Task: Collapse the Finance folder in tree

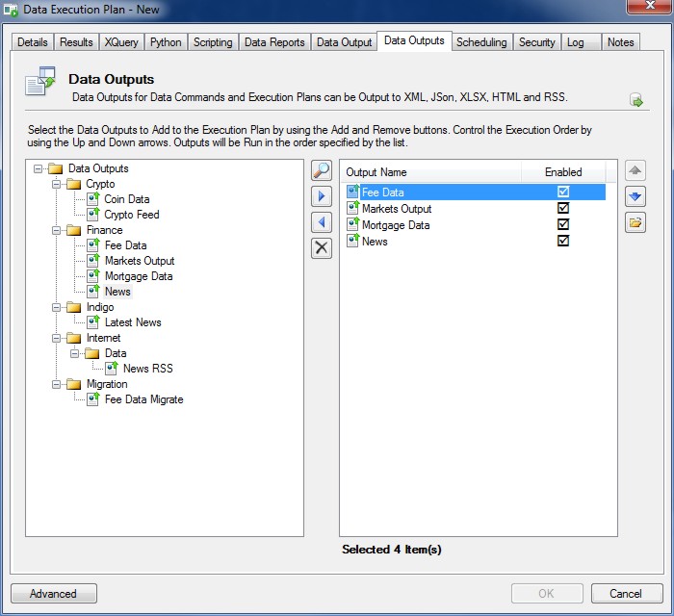Action: pyautogui.click(x=57, y=230)
